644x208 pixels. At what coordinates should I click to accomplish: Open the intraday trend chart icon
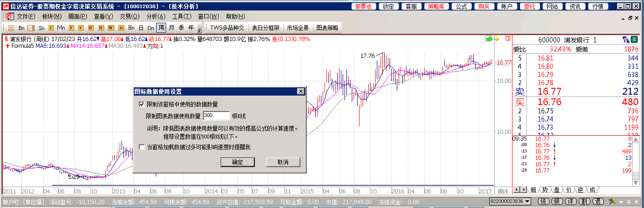click(x=11, y=28)
